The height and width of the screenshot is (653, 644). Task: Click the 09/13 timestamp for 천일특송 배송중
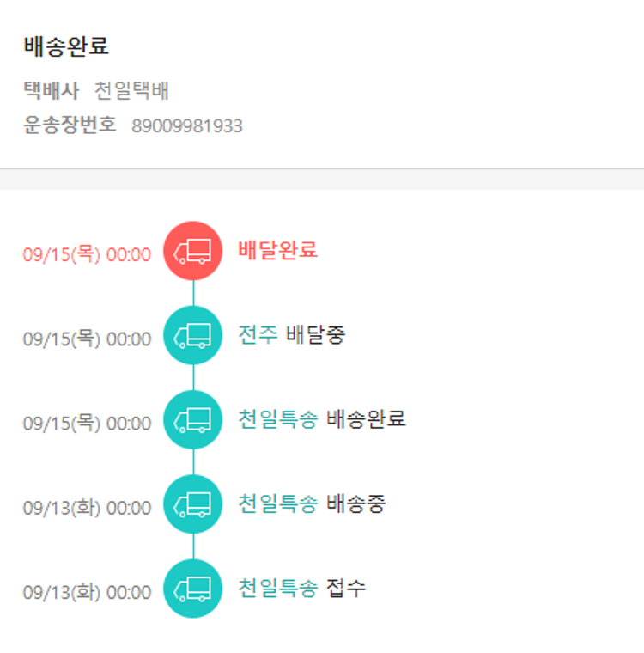point(87,508)
